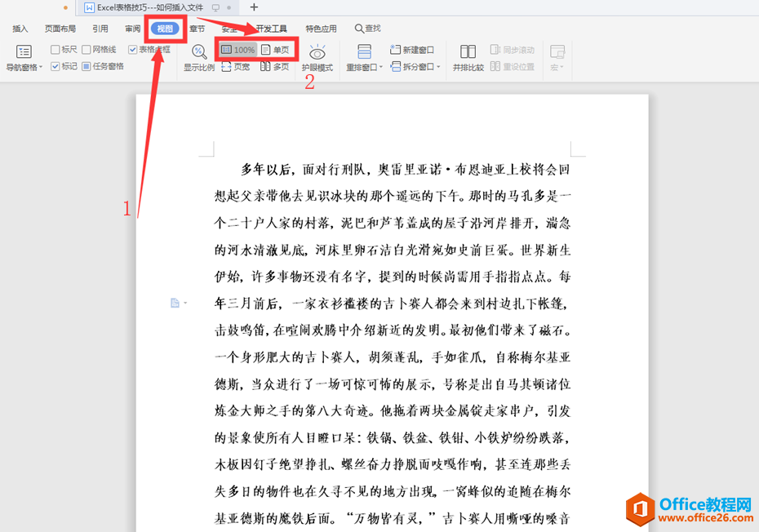Turn on 护眼模式 eye protection mode
Screen dimensions: 759x532
(317, 58)
